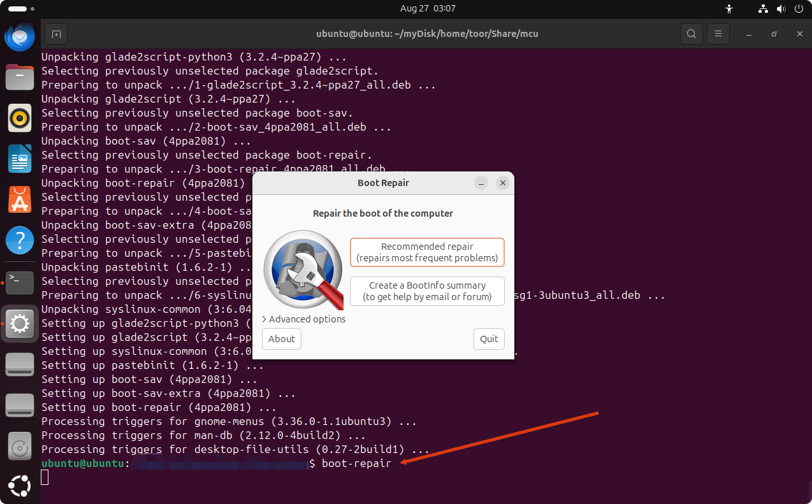Minimize the terminal window

click(750, 34)
